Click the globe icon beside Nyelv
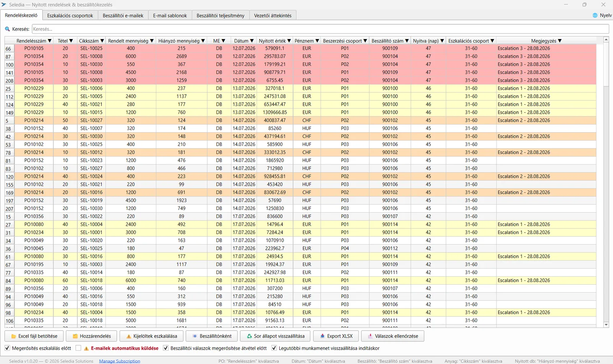This screenshot has width=613, height=364. tap(595, 15)
